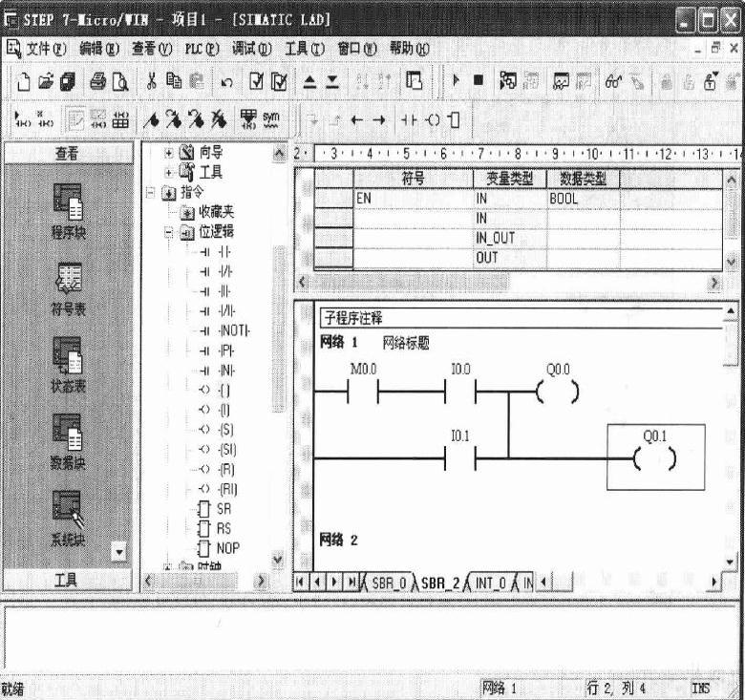Click the Download triangle icon
This screenshot has height=700, width=745.
point(332,83)
